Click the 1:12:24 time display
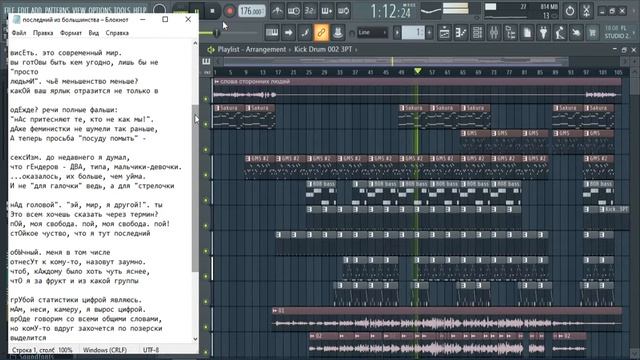The width and height of the screenshot is (640, 360). (x=391, y=11)
